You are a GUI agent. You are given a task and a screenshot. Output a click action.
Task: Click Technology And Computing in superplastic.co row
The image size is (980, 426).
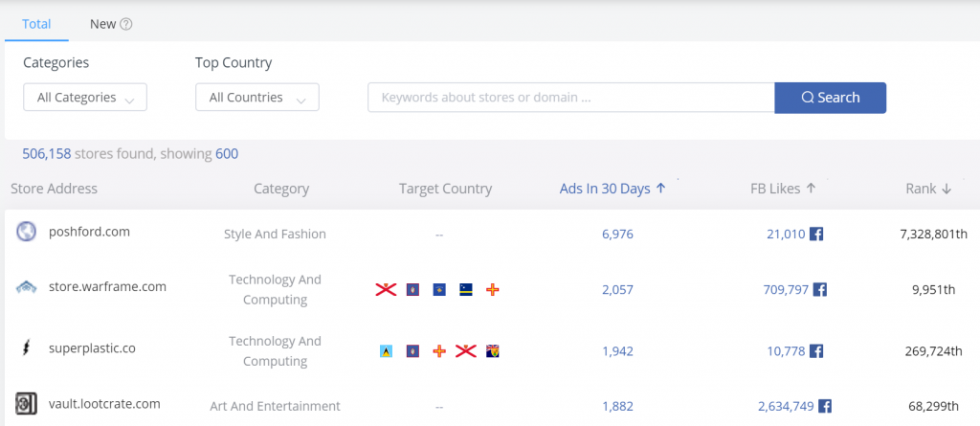[x=275, y=351]
